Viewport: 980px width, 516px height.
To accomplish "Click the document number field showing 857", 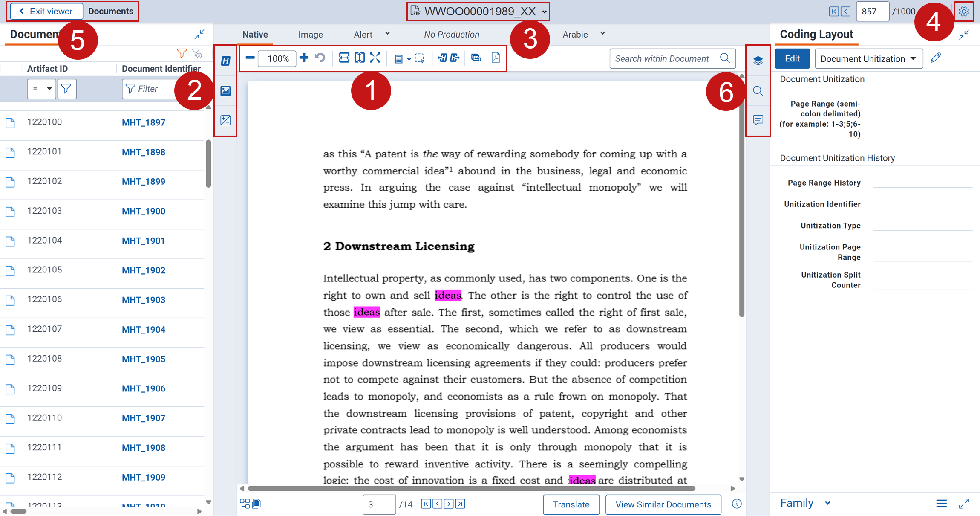I will (872, 12).
